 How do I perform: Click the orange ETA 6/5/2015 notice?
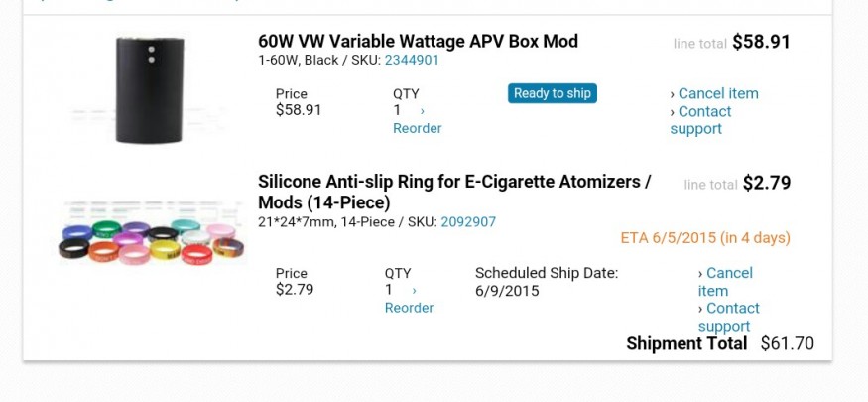704,238
